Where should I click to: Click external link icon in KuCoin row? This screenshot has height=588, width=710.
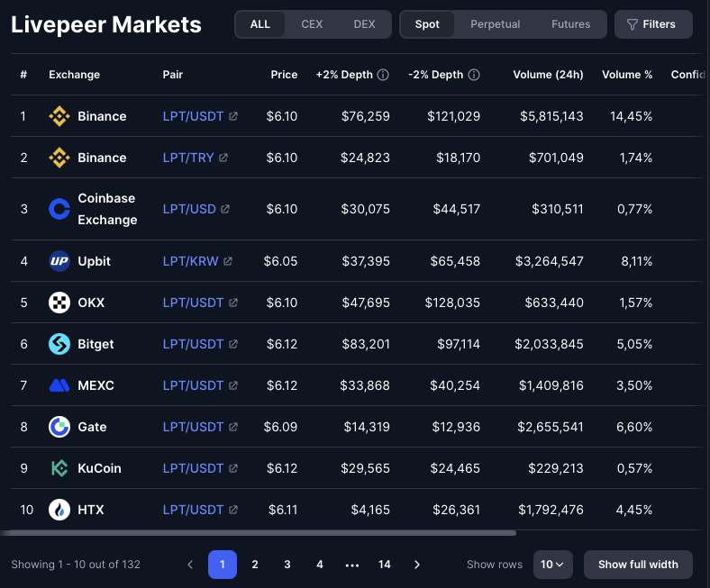coord(233,468)
